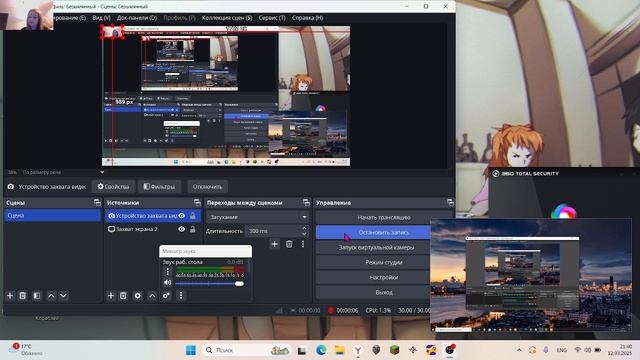Viewport: 640px width, 360px height.
Task: Move source up with Sources up arrow
Action: (152, 296)
